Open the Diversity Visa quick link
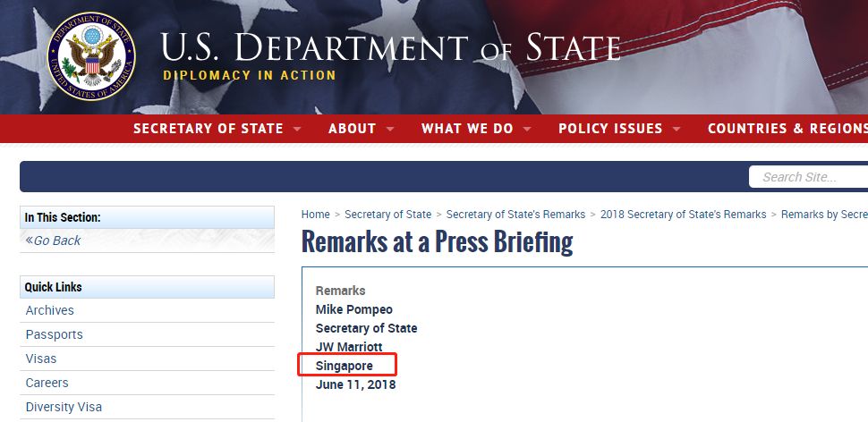Image resolution: width=868 pixels, height=422 pixels. click(x=64, y=407)
